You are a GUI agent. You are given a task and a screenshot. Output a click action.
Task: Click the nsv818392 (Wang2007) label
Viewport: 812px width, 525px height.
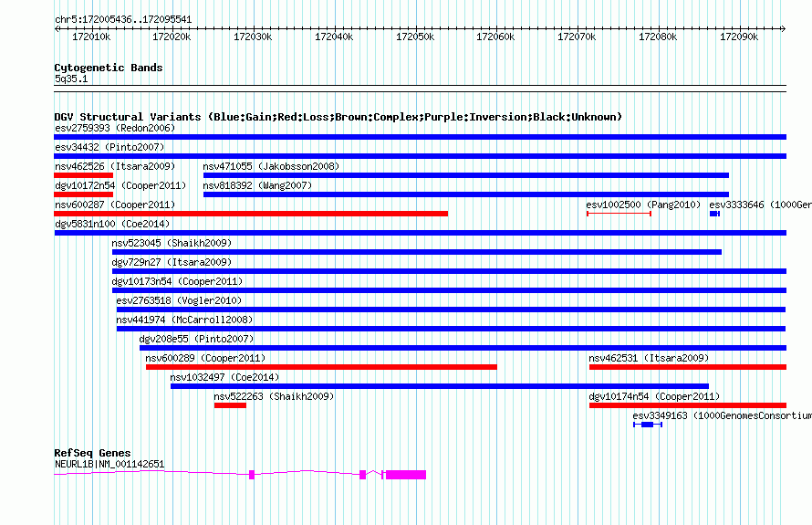[x=257, y=185]
